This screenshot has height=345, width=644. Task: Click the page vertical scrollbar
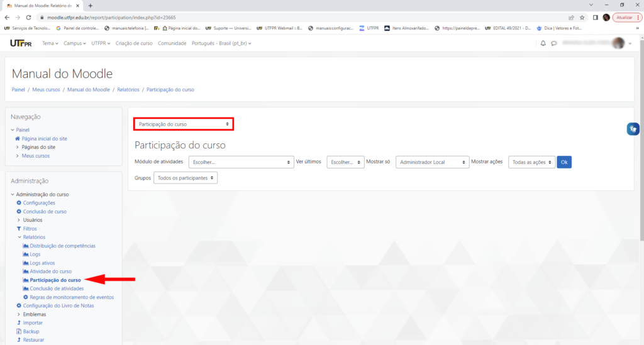(x=641, y=140)
